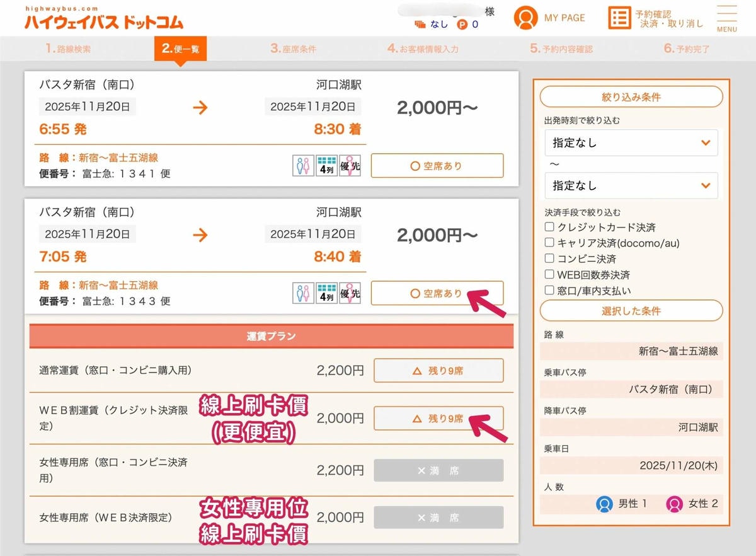Image resolution: width=756 pixels, height=556 pixels.
Task: Click 6:55 発 departure time text
Action: click(x=63, y=129)
